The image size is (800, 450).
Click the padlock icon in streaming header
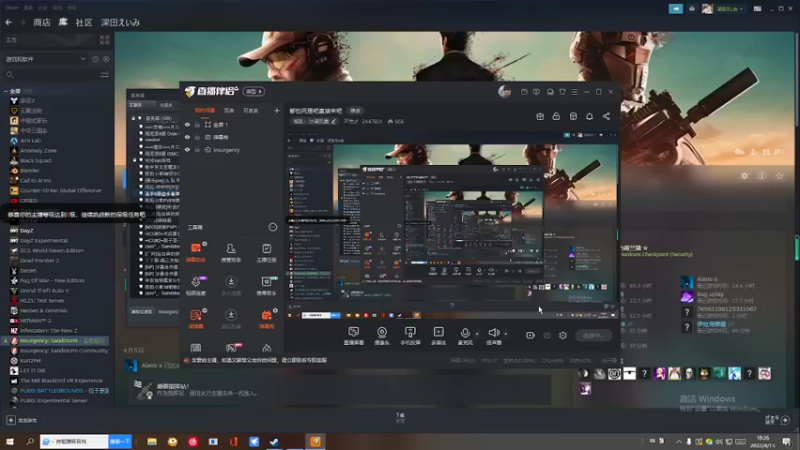(x=556, y=116)
